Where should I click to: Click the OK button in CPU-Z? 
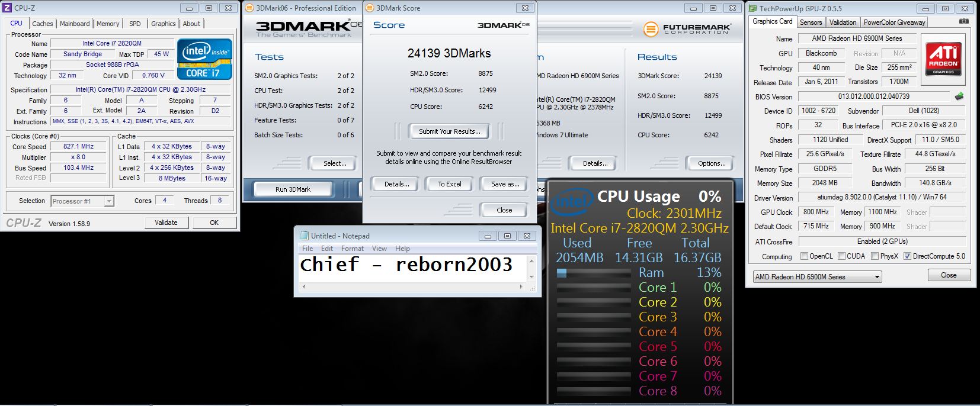click(x=214, y=223)
